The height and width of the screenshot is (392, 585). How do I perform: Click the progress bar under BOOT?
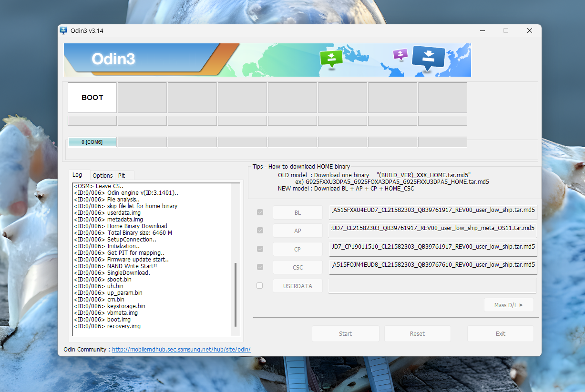tap(92, 121)
